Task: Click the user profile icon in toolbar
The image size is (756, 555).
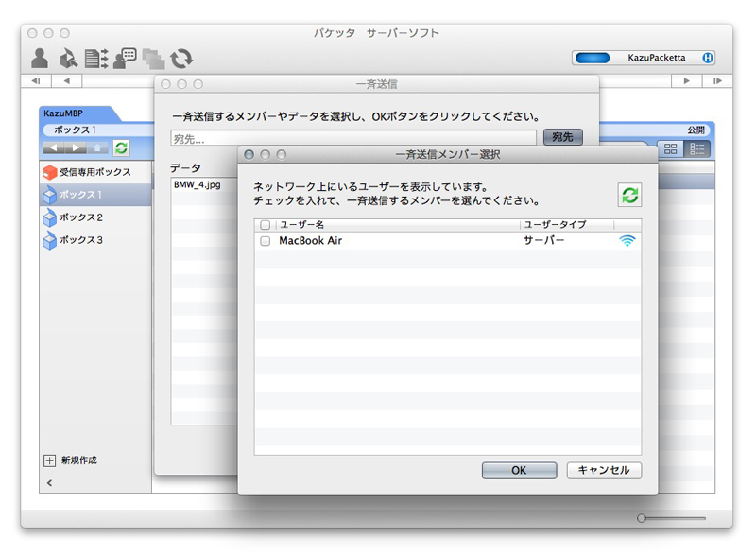Action: 40,59
